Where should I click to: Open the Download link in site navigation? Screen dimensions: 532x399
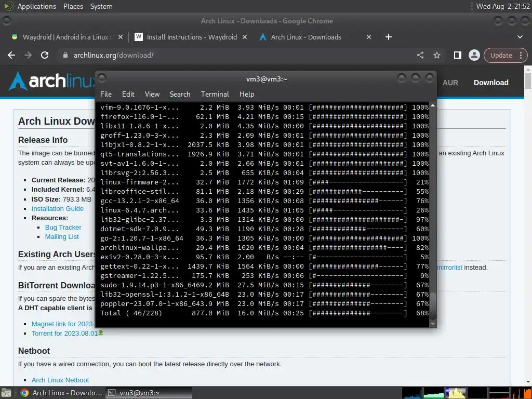click(x=491, y=83)
